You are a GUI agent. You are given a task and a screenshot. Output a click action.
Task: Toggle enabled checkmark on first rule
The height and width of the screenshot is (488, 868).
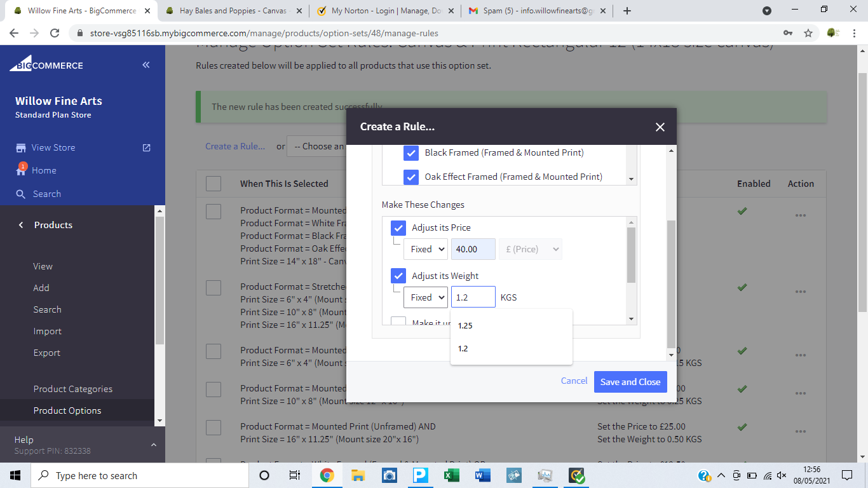pyautogui.click(x=742, y=211)
